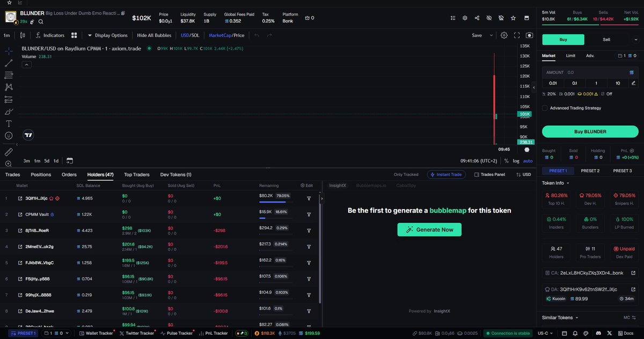Image resolution: width=644 pixels, height=339 pixels.
Task: Open the Trades Panel button
Action: (489, 175)
